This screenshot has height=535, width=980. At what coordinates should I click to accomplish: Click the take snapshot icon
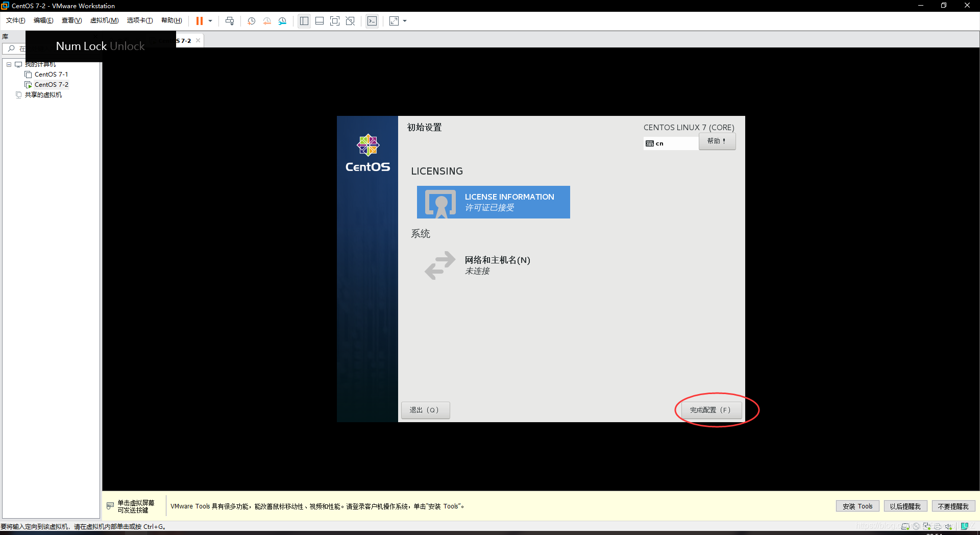click(252, 21)
